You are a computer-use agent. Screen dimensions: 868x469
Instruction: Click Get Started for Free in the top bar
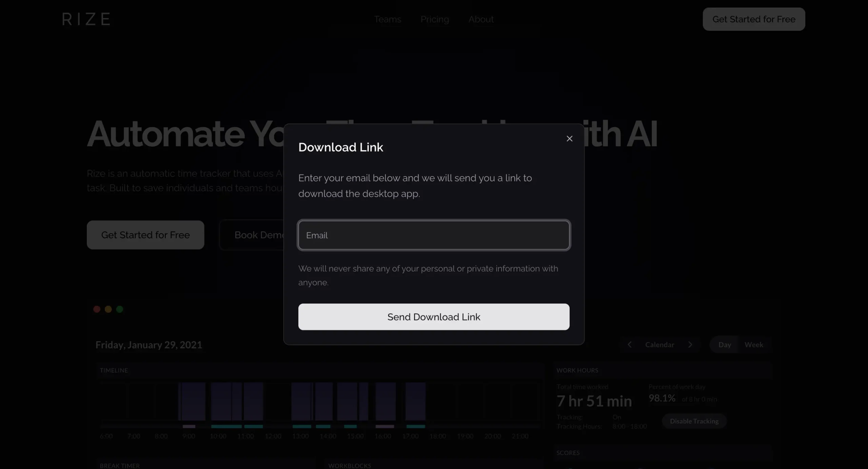tap(754, 19)
